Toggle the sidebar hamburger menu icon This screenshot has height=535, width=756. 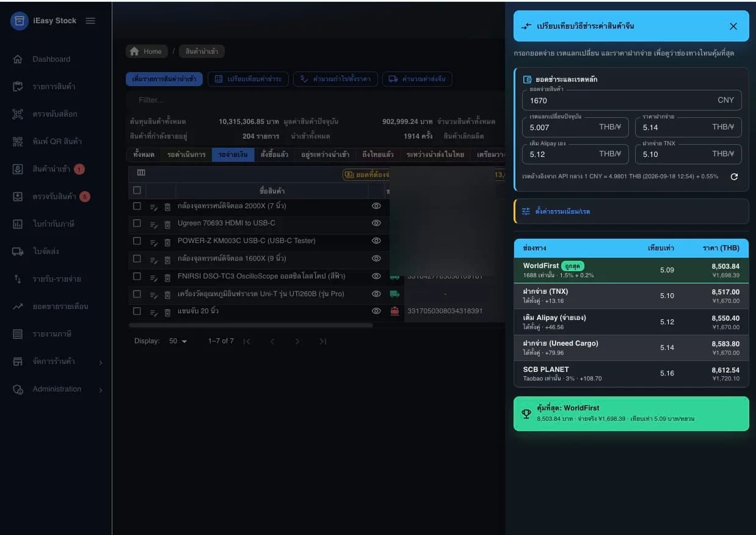[90, 21]
